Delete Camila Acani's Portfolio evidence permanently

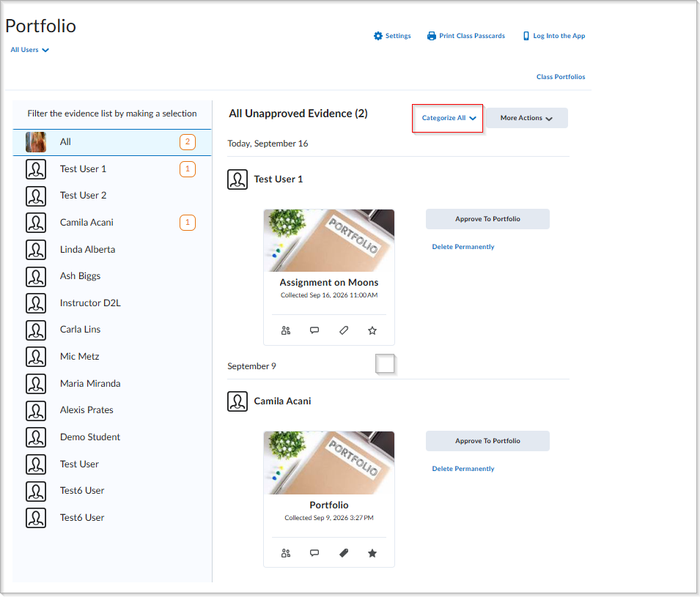[463, 469]
